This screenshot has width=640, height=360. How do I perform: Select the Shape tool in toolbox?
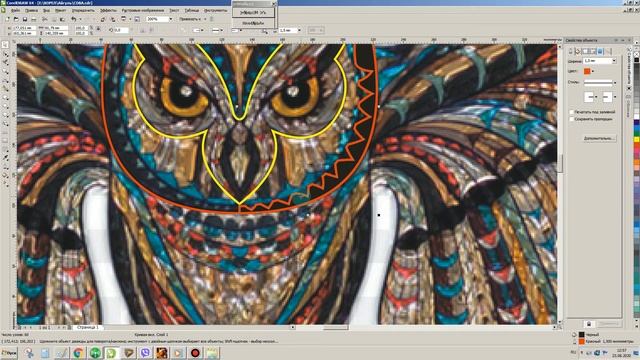point(5,53)
